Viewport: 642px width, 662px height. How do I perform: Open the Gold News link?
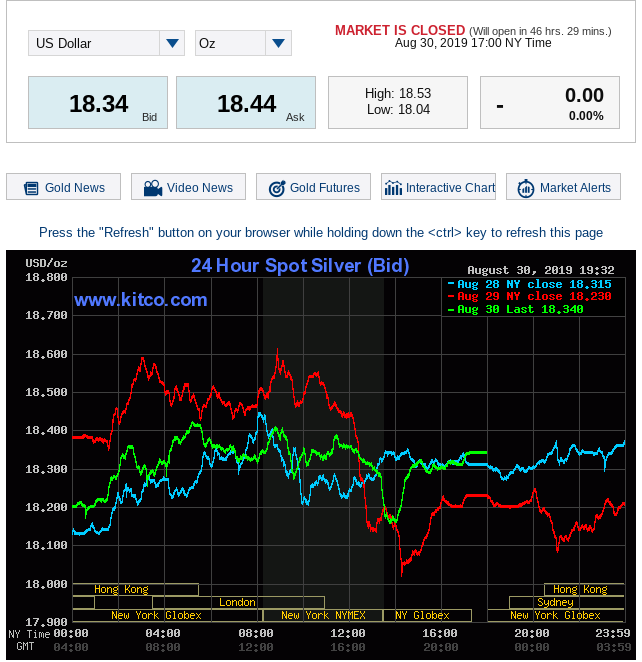coord(63,187)
